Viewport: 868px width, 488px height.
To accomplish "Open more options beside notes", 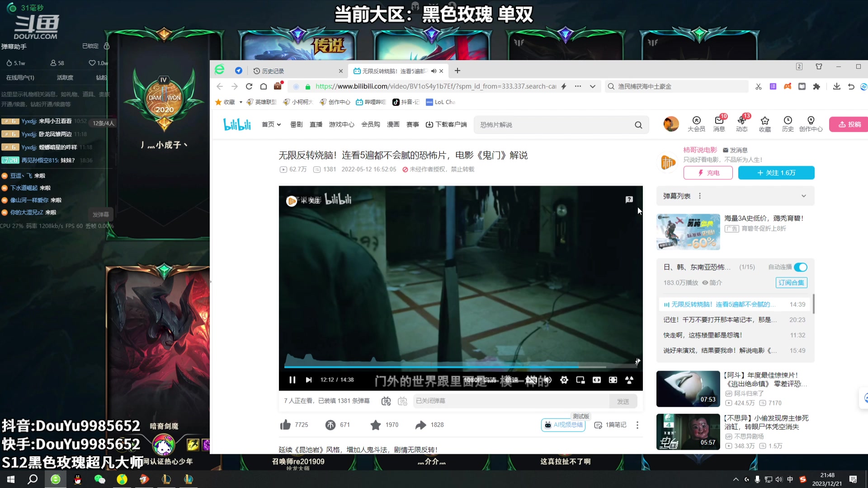I will pos(637,425).
